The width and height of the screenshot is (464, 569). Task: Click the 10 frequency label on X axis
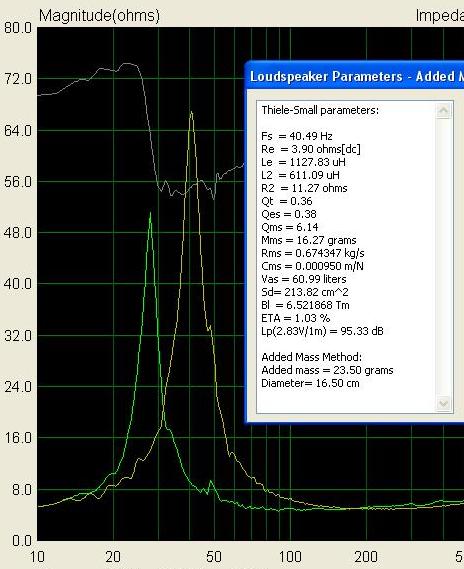point(37,557)
